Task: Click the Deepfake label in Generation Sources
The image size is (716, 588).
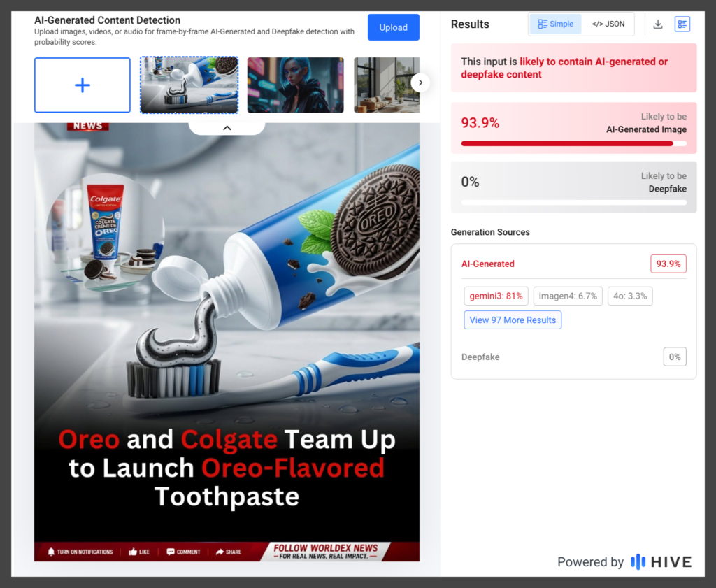Action: (x=480, y=357)
